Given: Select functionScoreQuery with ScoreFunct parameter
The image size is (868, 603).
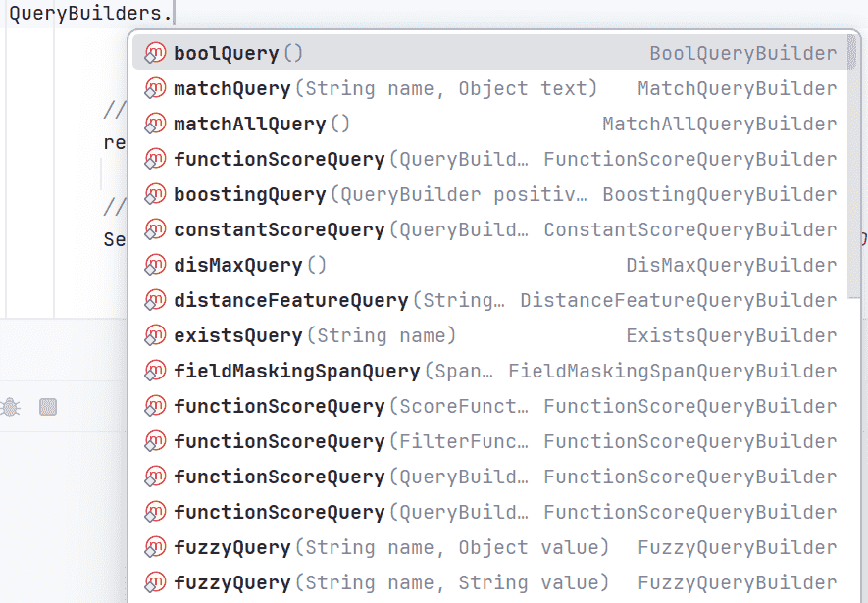Looking at the screenshot, I should point(279,407).
